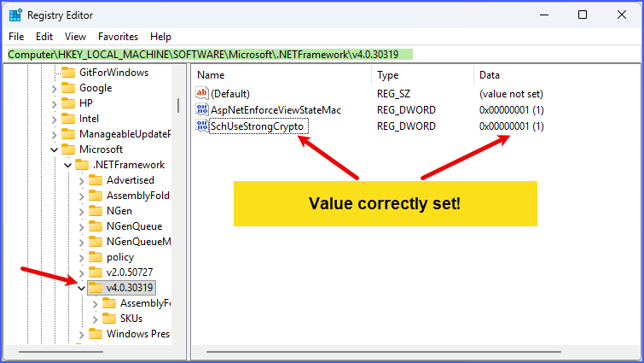Screen dimensions: 644x363
Task: Click the Type column header
Action: click(x=388, y=75)
